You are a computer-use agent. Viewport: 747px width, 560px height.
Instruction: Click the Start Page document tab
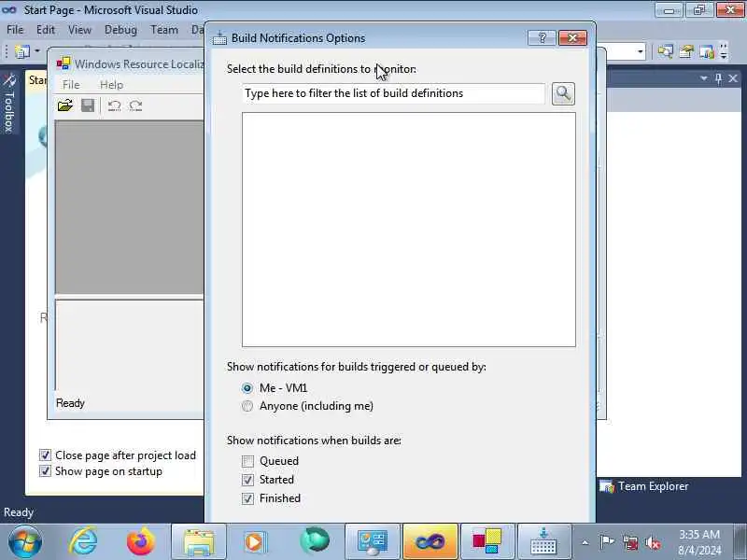(37, 80)
